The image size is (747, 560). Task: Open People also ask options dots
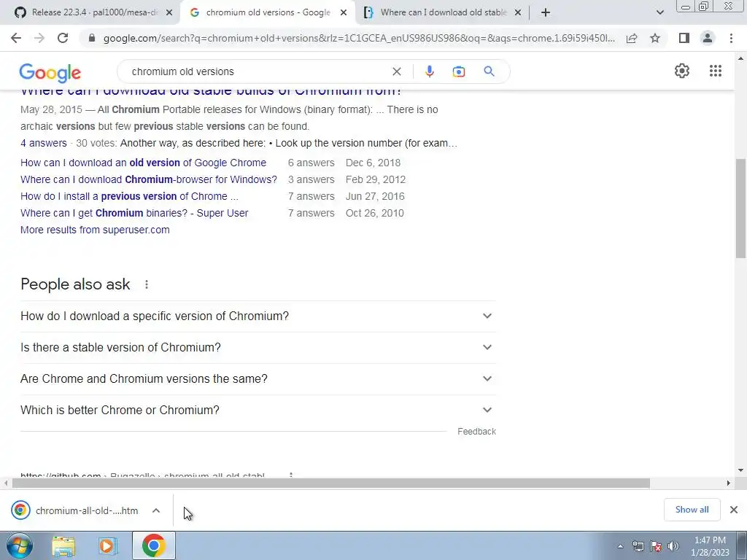pos(147,284)
